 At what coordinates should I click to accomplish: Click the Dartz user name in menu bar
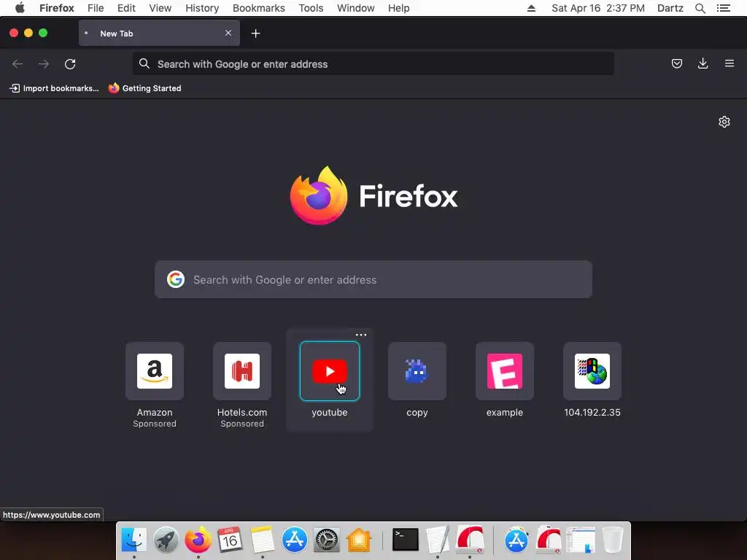[670, 8]
